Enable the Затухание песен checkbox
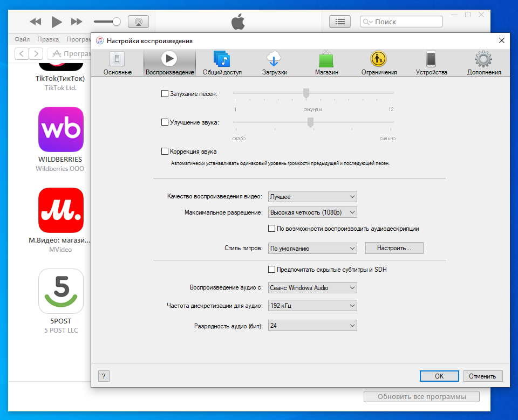The height and width of the screenshot is (420, 518). coord(165,94)
